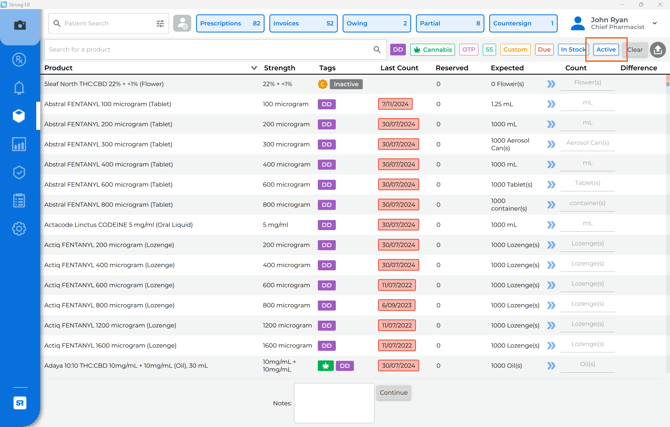Toggle the purple DD filter tag
The image size is (670, 427).
[398, 49]
